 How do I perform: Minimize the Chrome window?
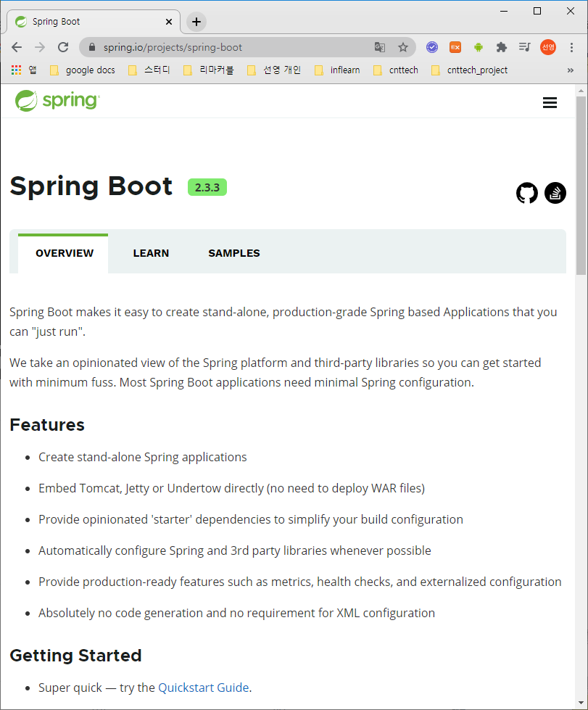click(x=504, y=11)
